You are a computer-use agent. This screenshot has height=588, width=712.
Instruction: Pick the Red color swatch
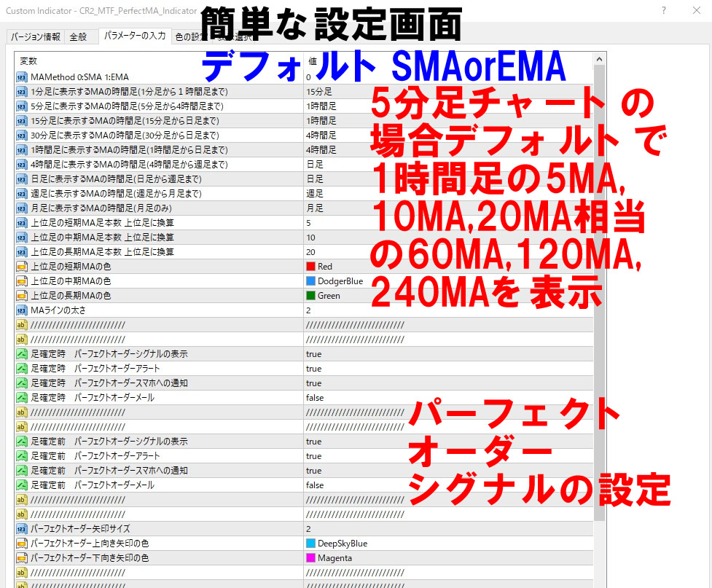pyautogui.click(x=310, y=267)
